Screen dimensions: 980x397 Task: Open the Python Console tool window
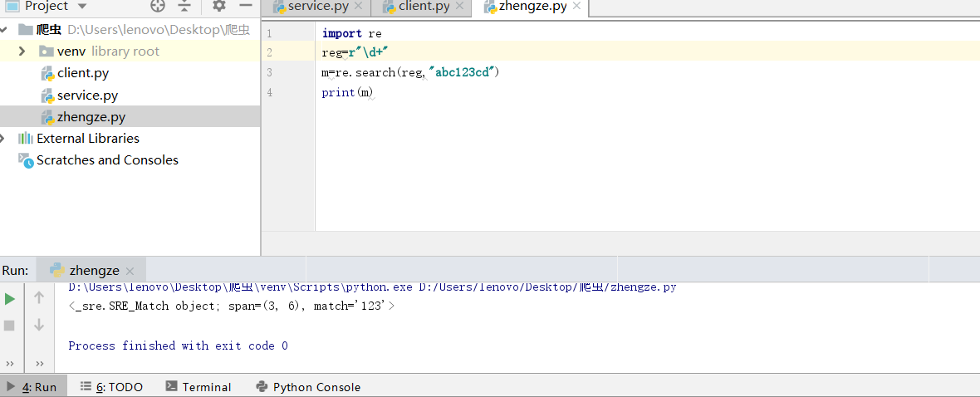point(308,387)
